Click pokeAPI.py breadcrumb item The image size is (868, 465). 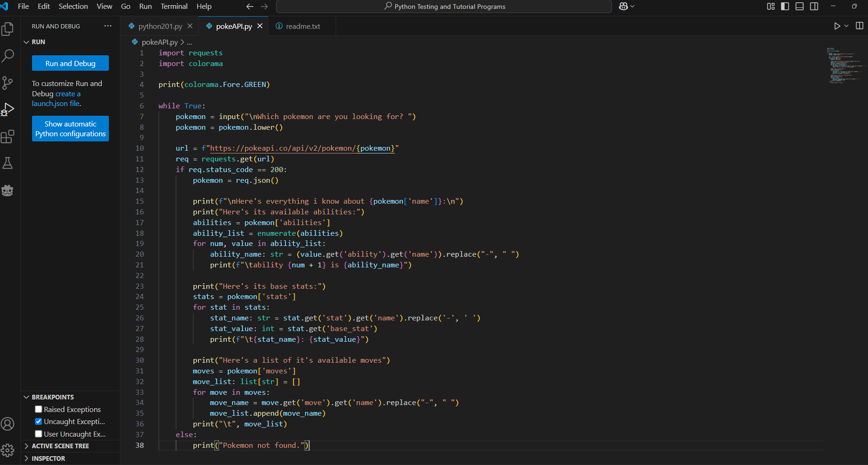pyautogui.click(x=159, y=42)
